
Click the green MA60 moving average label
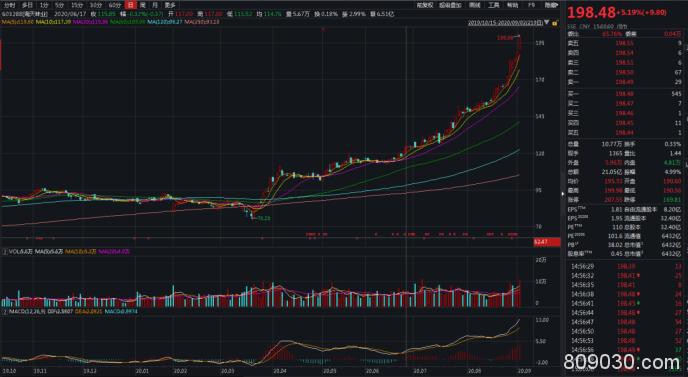(x=128, y=22)
